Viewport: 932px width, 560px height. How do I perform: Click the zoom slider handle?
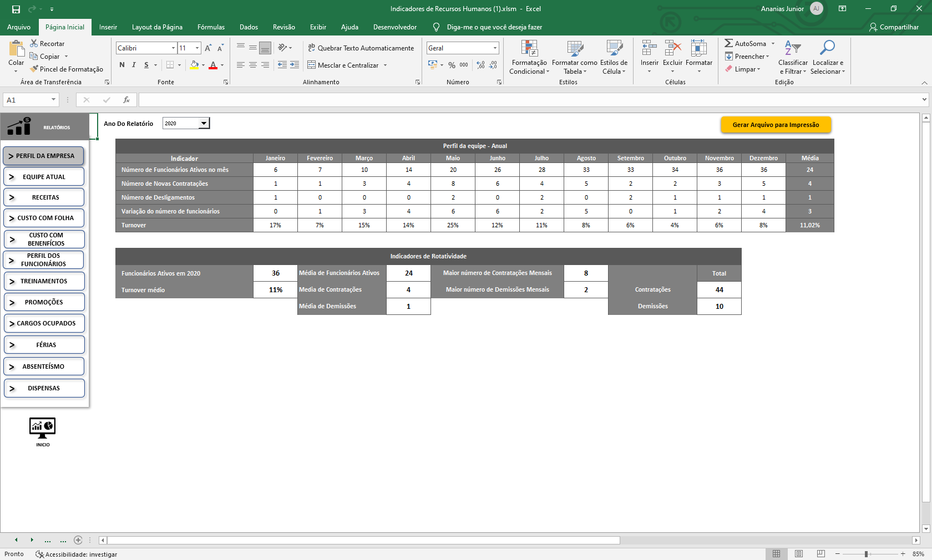point(866,554)
